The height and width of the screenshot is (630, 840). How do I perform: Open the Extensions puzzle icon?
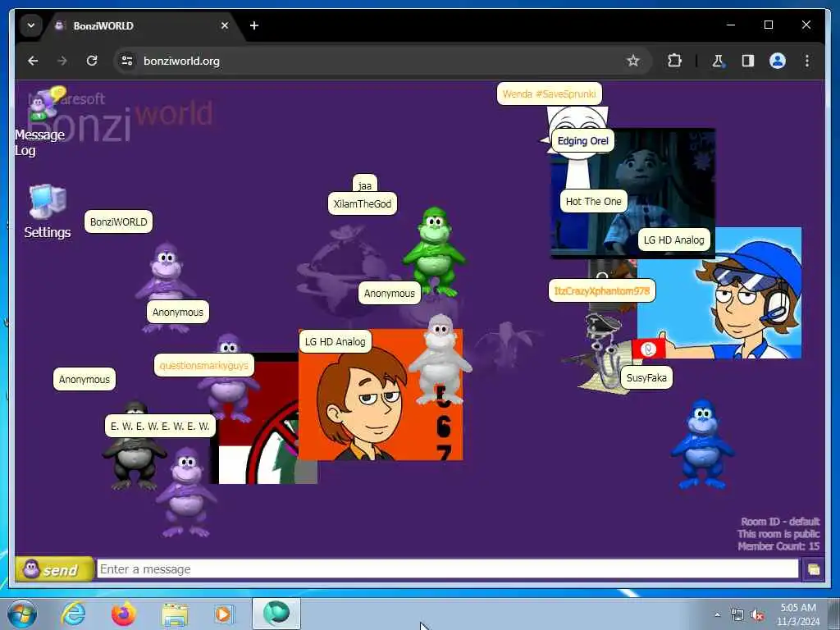(674, 61)
